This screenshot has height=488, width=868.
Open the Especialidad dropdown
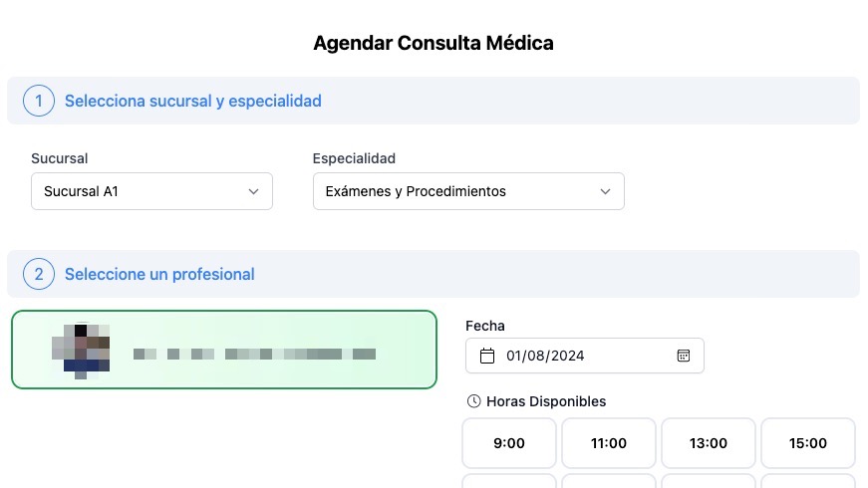468,191
